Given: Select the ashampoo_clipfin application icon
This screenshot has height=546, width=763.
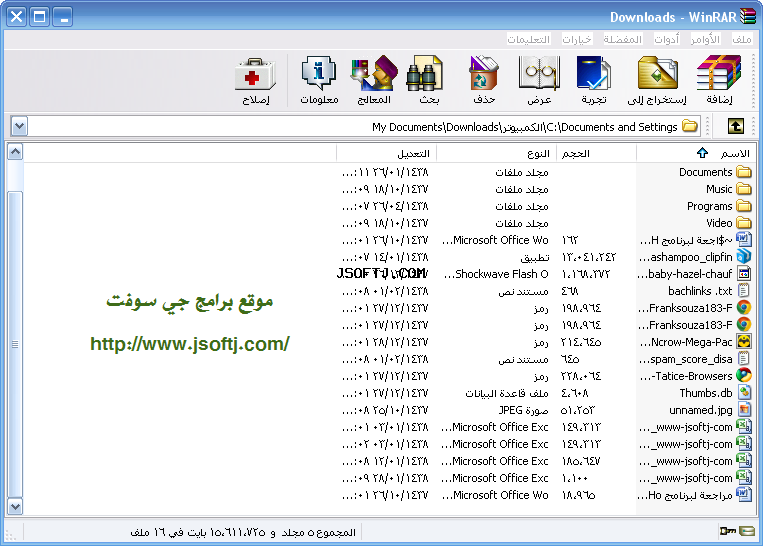Looking at the screenshot, I should pos(744,256).
